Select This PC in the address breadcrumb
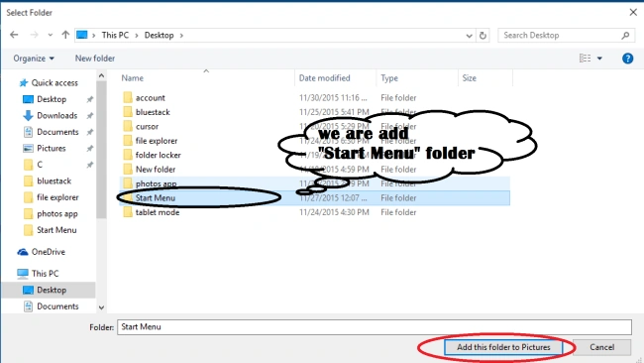The image size is (644, 363). pyautogui.click(x=115, y=36)
